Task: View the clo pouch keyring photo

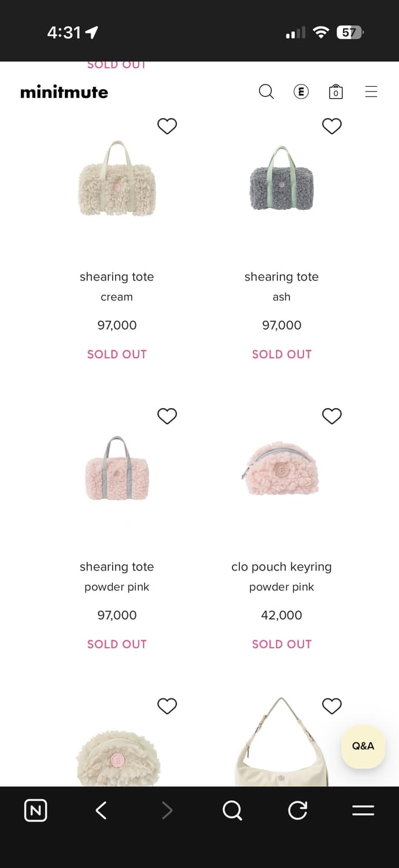Action: pos(282,469)
